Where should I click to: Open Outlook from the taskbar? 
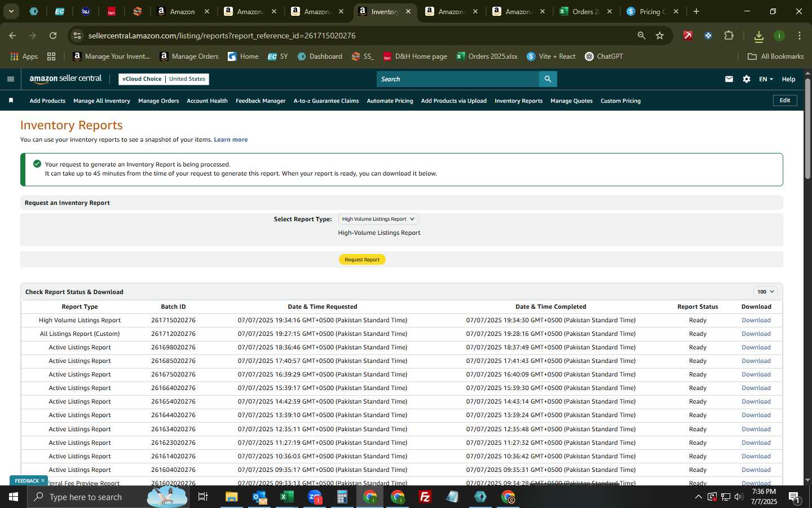click(x=259, y=497)
